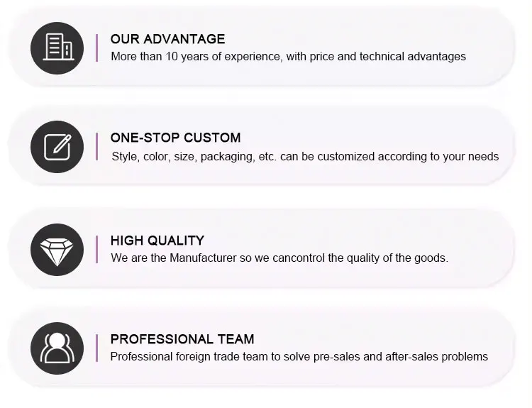The width and height of the screenshot is (532, 408).
Task: Click purple divider bar beside HIGH QUALITY
Action: tap(96, 249)
